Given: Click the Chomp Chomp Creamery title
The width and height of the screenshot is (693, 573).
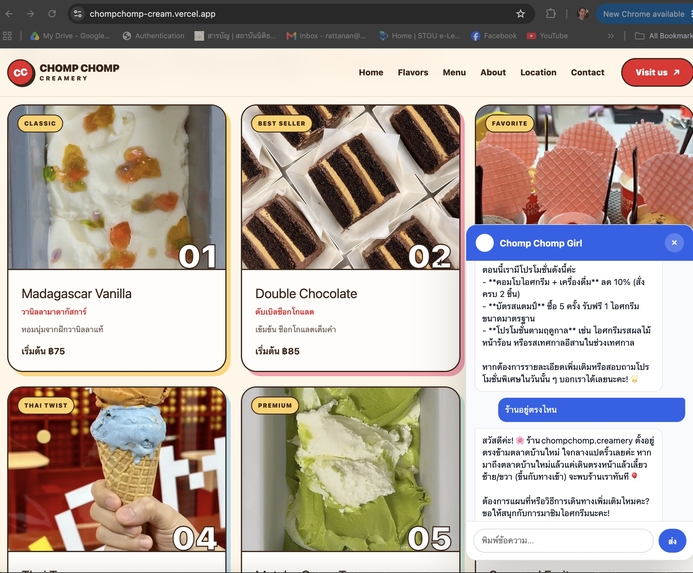Looking at the screenshot, I should [79, 72].
